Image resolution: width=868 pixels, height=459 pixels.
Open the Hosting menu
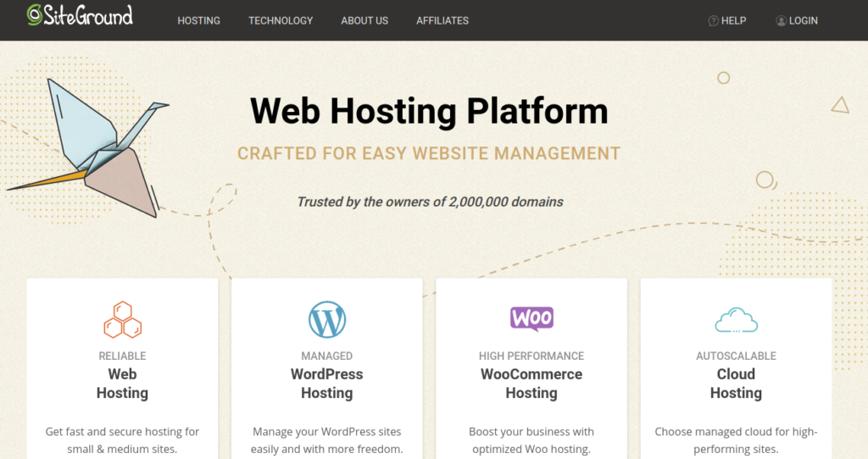click(x=198, y=20)
